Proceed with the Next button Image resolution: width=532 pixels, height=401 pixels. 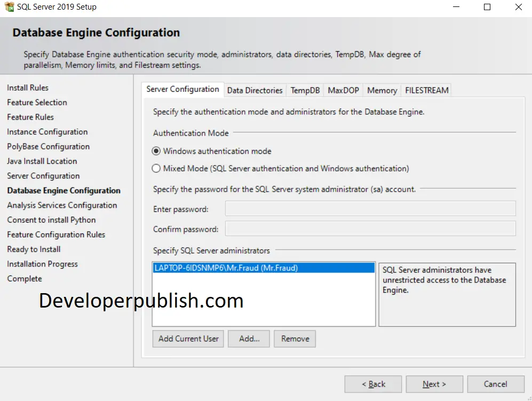tap(434, 384)
